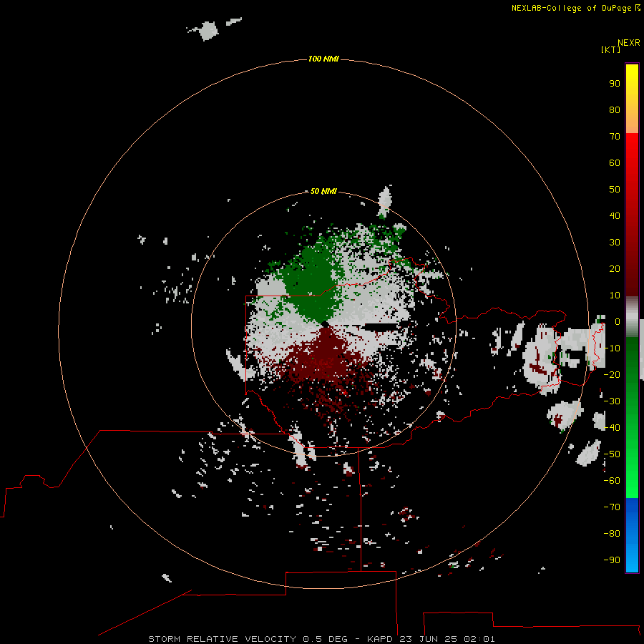Click the 90 value on the velocity scale
644x644 pixels.
[x=615, y=84]
